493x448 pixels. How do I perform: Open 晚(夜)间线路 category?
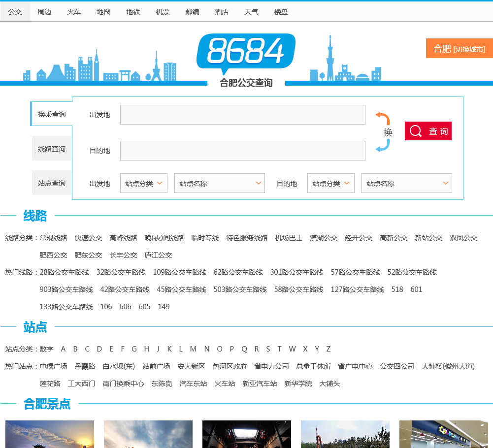point(164,238)
